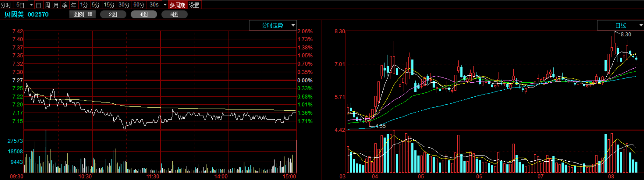The width and height of the screenshot is (644, 180).
Task: Choose the 月 monthly period
Action: point(56,5)
